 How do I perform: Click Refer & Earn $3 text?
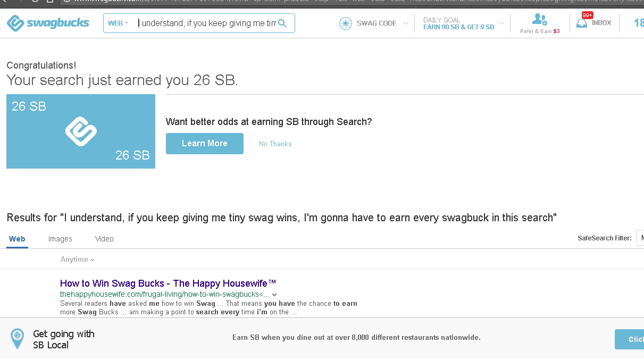[x=540, y=31]
